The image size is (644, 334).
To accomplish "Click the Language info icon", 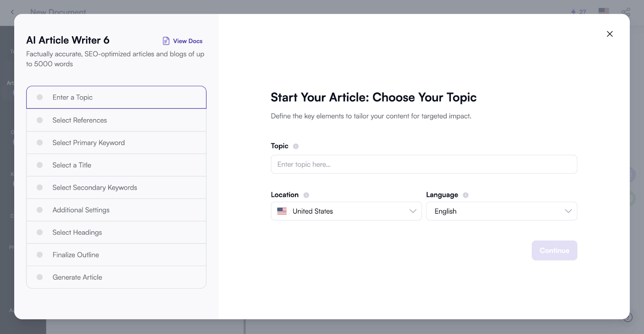I will click(466, 195).
